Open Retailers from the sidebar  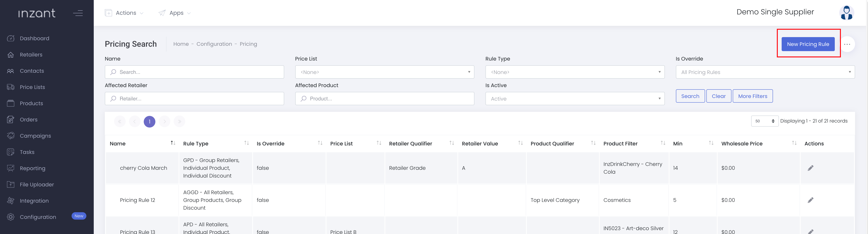(31, 55)
